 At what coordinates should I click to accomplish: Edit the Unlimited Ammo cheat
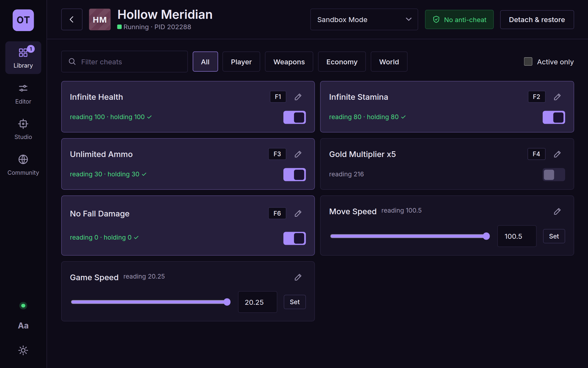(298, 154)
